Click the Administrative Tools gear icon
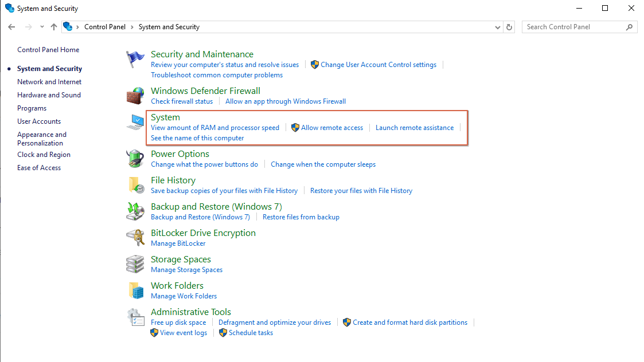The image size is (644, 362). pos(135,317)
